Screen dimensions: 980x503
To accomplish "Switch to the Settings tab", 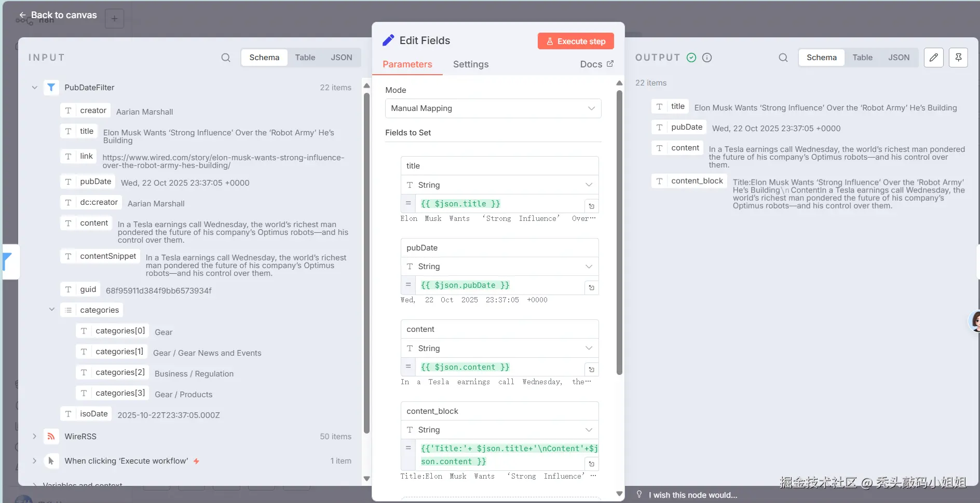I will tap(471, 64).
